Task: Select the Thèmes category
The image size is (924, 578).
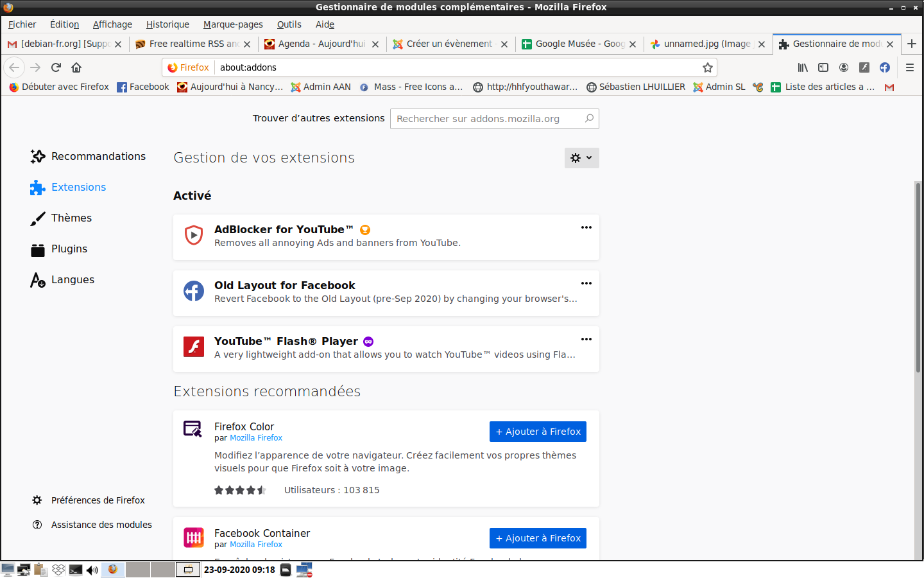Action: (62, 218)
